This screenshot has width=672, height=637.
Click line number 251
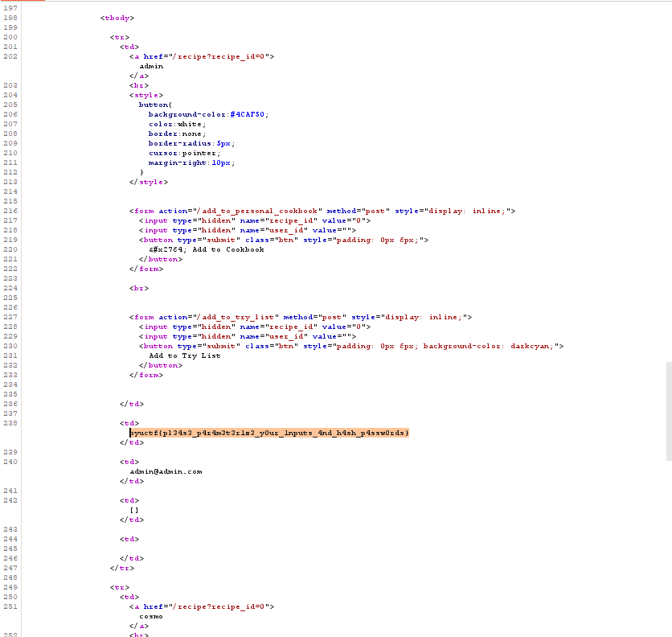(10, 606)
